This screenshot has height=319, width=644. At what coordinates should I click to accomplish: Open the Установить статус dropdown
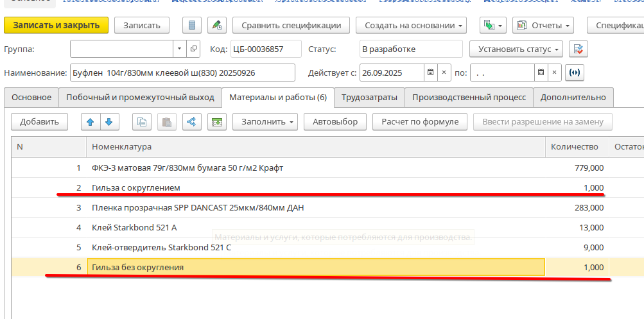pyautogui.click(x=516, y=49)
